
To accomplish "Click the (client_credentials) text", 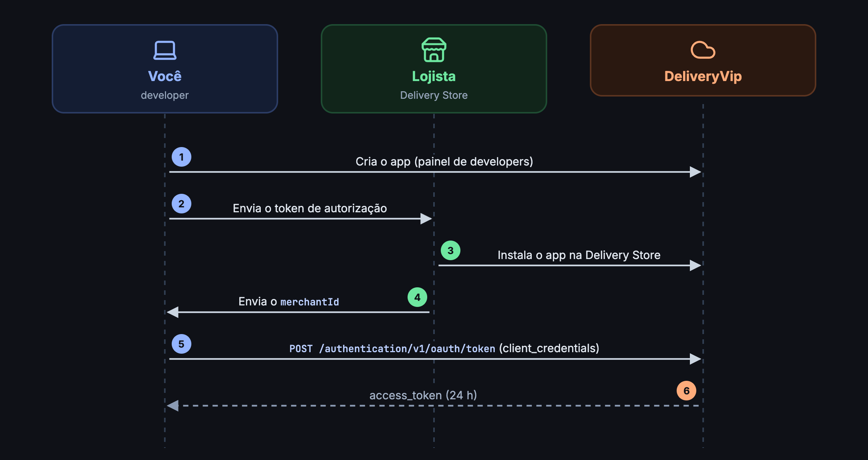I will coord(549,348).
